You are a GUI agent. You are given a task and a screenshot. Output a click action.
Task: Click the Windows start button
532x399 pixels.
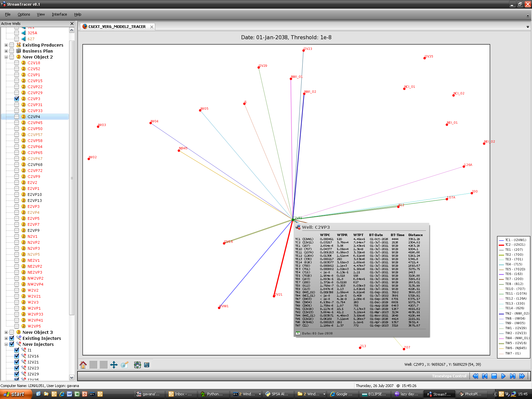coord(15,394)
